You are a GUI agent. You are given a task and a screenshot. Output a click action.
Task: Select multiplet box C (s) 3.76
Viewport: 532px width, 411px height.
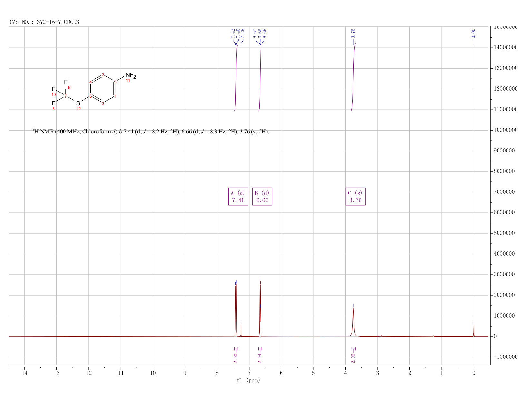point(355,196)
